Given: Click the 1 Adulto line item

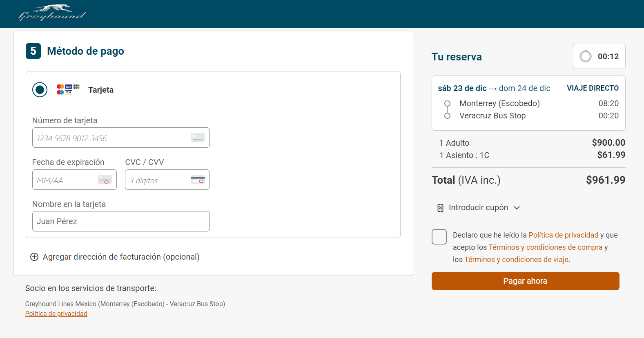Looking at the screenshot, I should click(454, 143).
